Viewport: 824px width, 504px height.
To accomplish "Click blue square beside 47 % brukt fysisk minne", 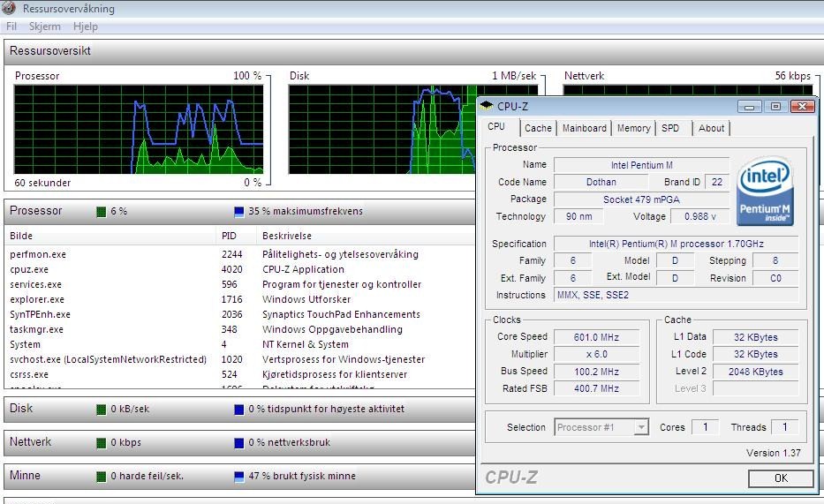I will [x=239, y=477].
